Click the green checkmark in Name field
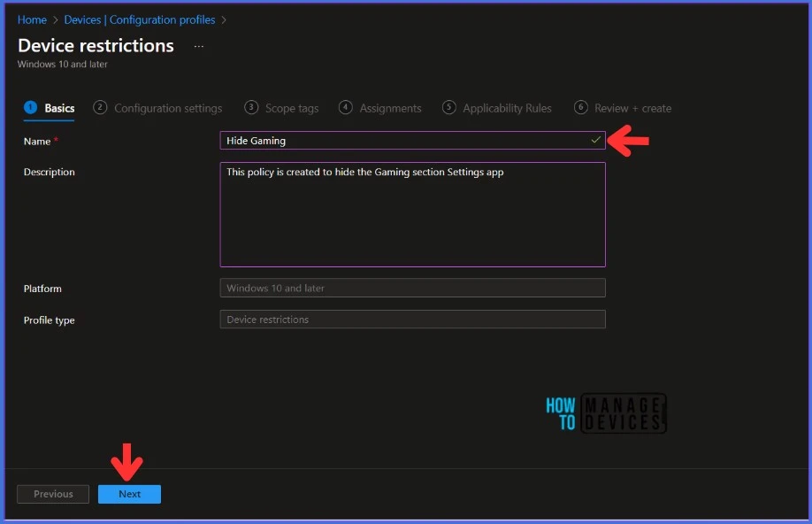The image size is (812, 524). click(x=595, y=140)
